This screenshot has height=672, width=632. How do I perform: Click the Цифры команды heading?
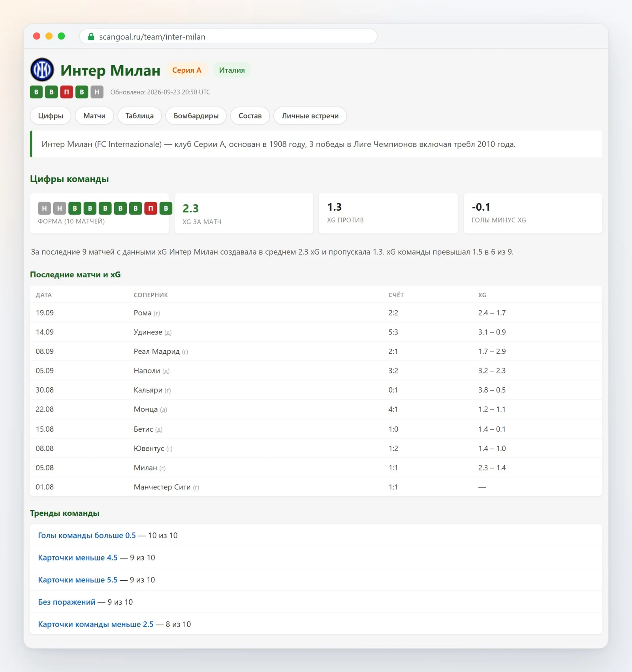pos(70,179)
